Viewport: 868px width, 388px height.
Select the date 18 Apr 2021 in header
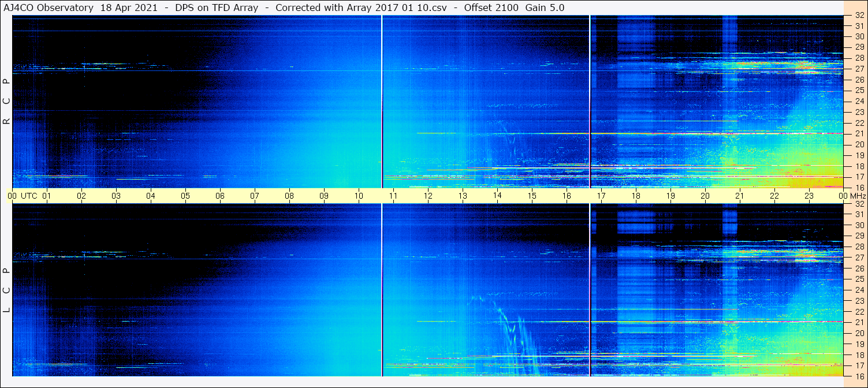click(x=129, y=8)
